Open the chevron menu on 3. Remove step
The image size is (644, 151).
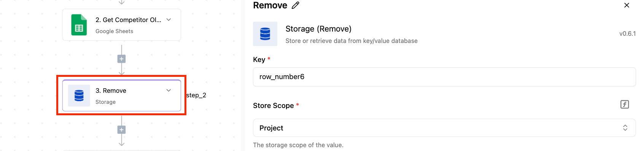tap(169, 90)
